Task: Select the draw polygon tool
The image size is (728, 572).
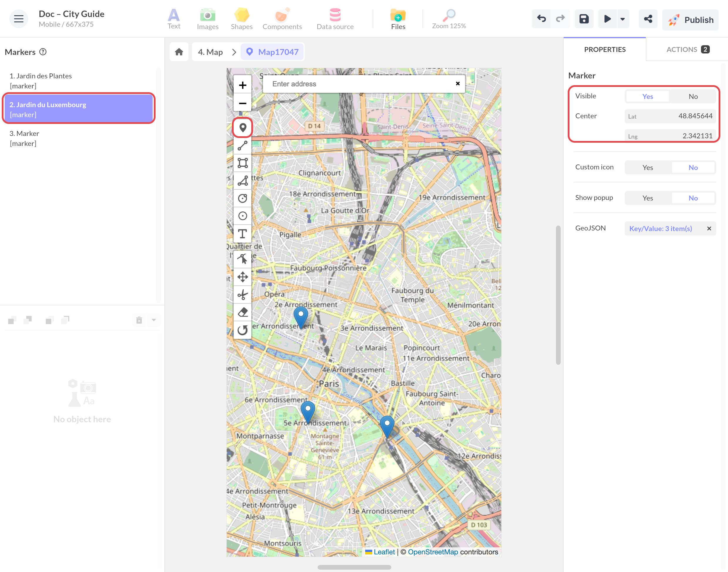Action: pyautogui.click(x=243, y=181)
